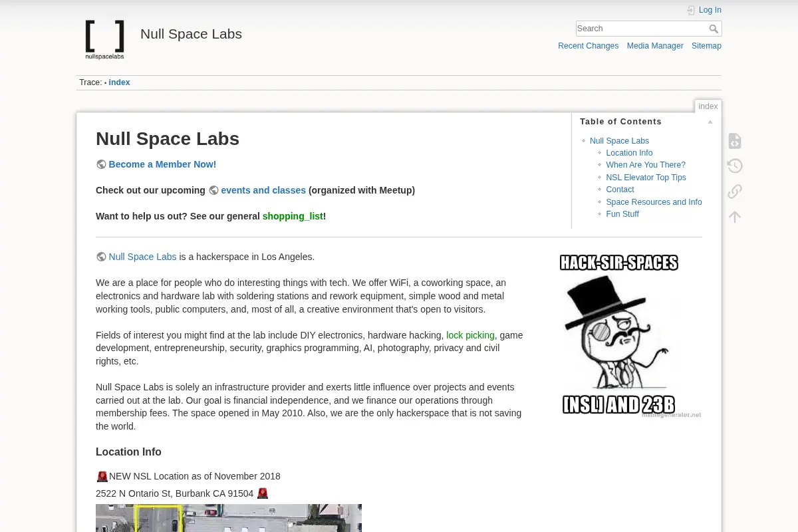Viewport: 798px width, 532px height.
Task: Click the address text 2522 N Ontario St
Action: point(175,493)
